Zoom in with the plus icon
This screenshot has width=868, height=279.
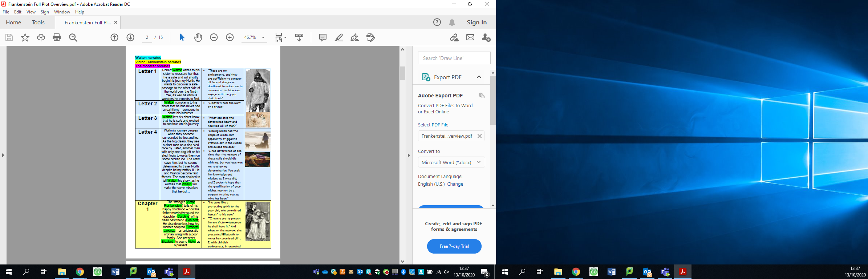coord(230,37)
